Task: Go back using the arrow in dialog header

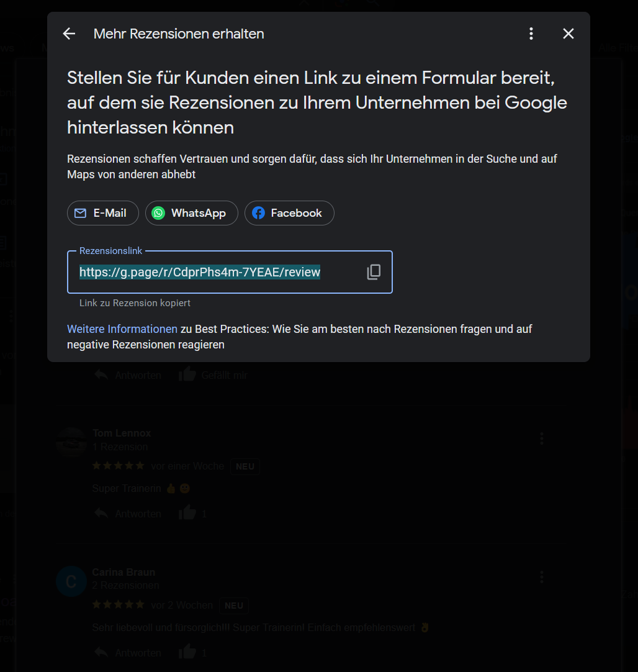Action: pyautogui.click(x=69, y=34)
